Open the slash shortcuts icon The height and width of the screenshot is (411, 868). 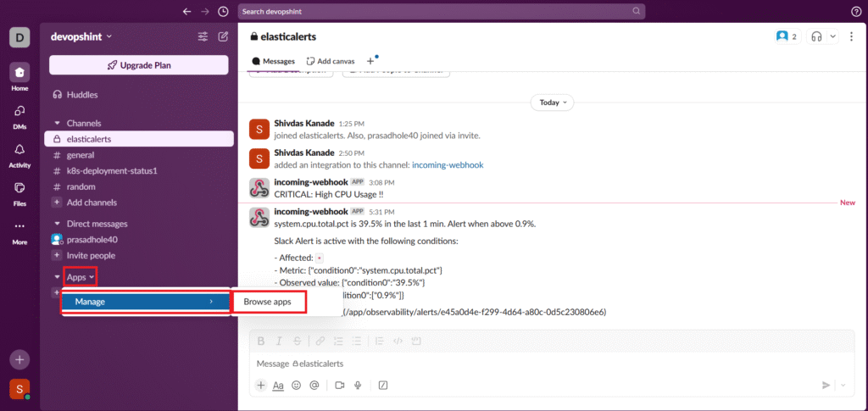(382, 385)
